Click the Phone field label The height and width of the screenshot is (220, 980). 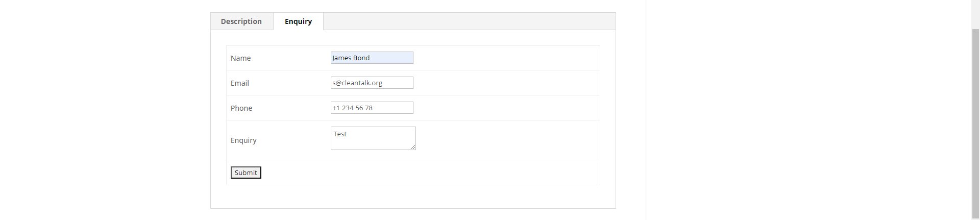click(241, 108)
